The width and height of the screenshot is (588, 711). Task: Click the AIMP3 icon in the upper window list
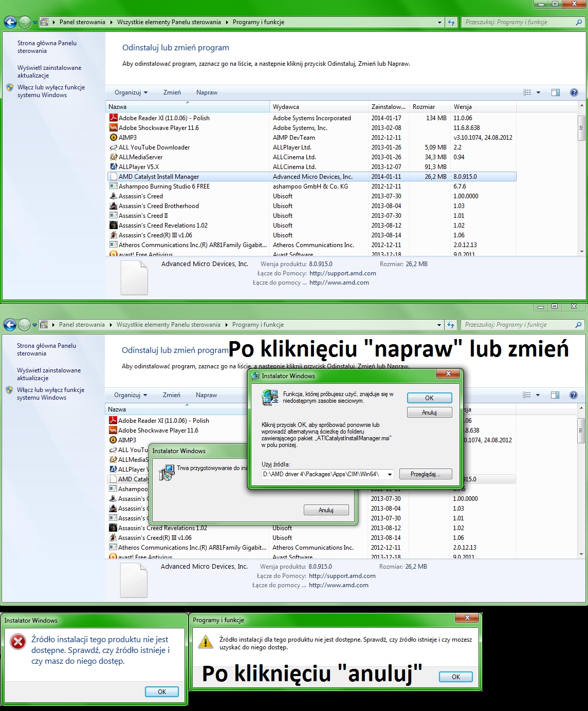coord(114,138)
